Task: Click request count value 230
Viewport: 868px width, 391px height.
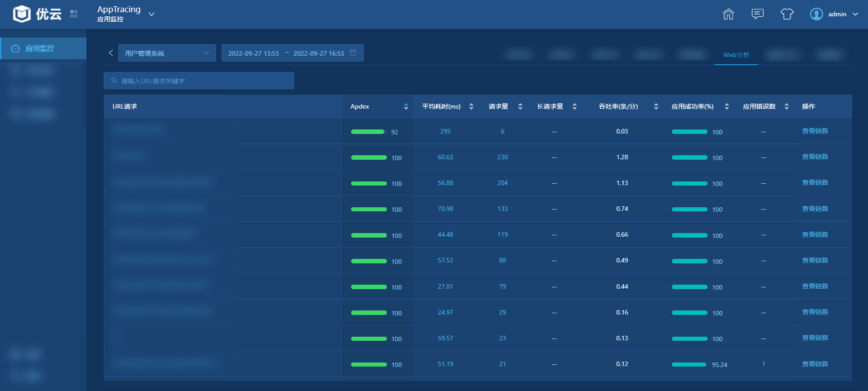Action: pos(502,157)
